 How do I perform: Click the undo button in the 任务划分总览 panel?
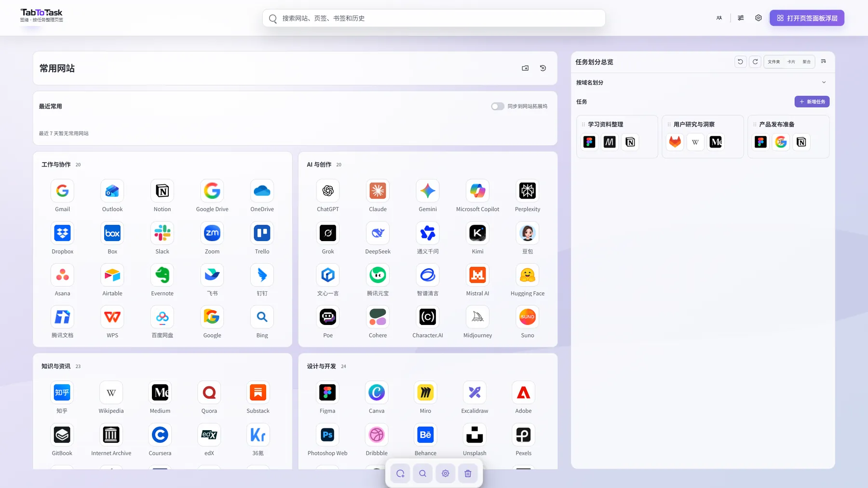740,62
